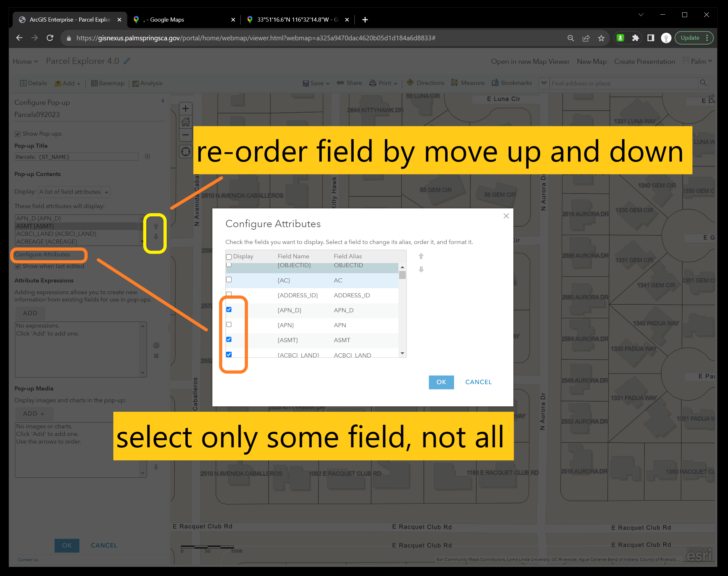The width and height of the screenshot is (728, 576).
Task: Find my location on map
Action: pyautogui.click(x=186, y=152)
